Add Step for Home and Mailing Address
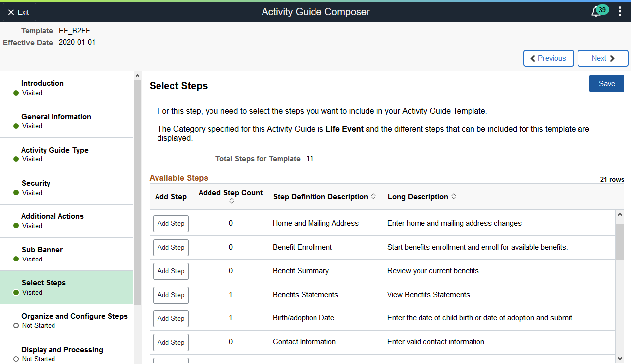Image resolution: width=631 pixels, height=364 pixels. pos(171,223)
